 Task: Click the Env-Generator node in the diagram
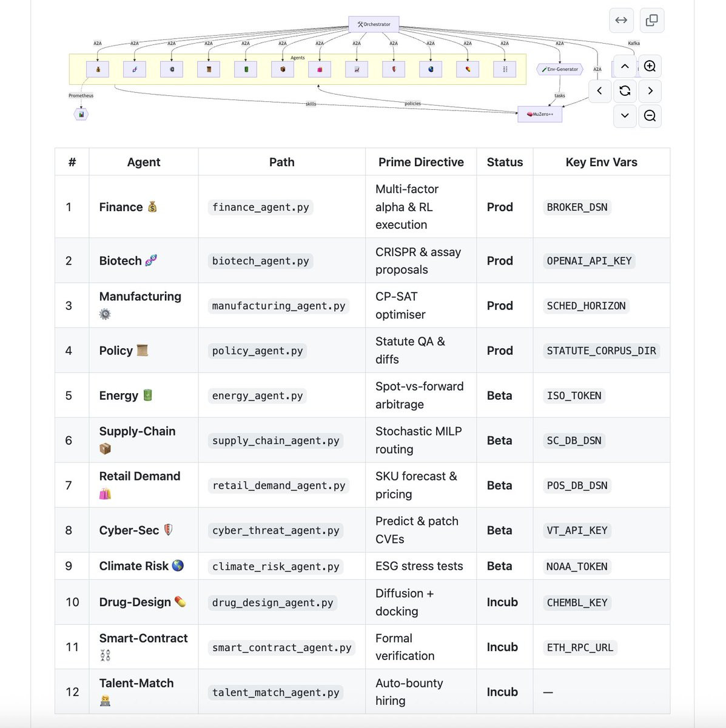[560, 69]
